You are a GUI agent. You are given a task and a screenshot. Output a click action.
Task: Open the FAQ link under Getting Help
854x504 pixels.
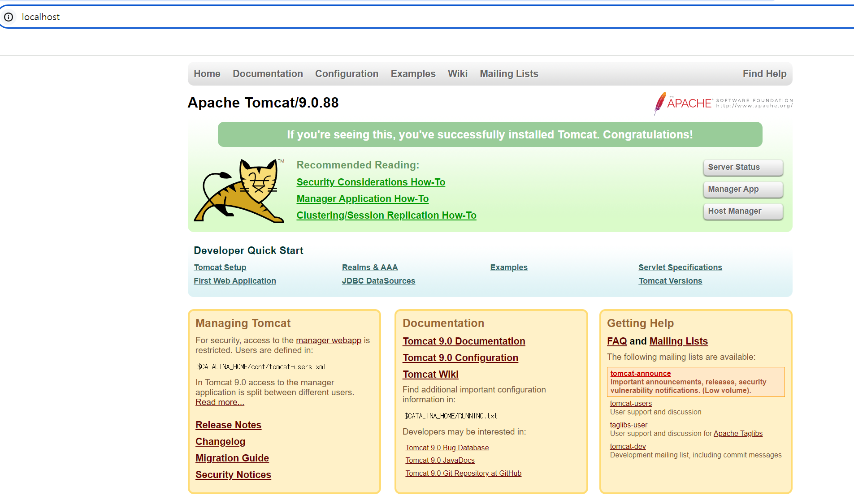point(617,341)
